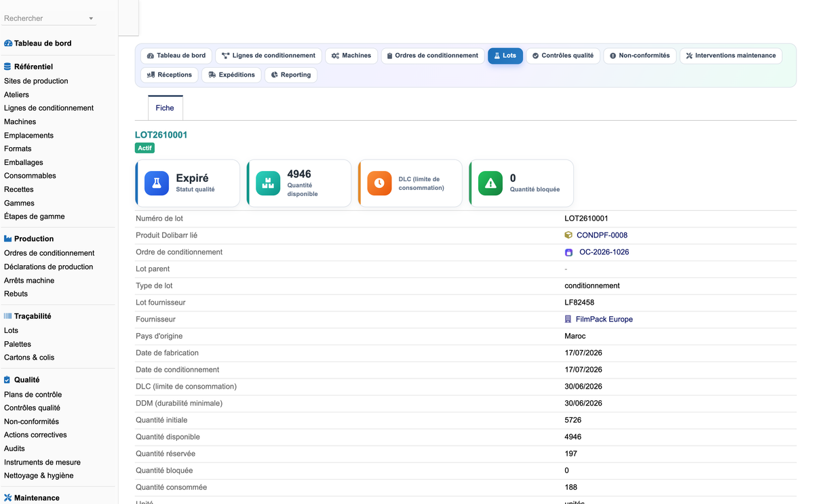Open Emplacements in the sidebar
Image resolution: width=814 pixels, height=504 pixels.
(28, 136)
